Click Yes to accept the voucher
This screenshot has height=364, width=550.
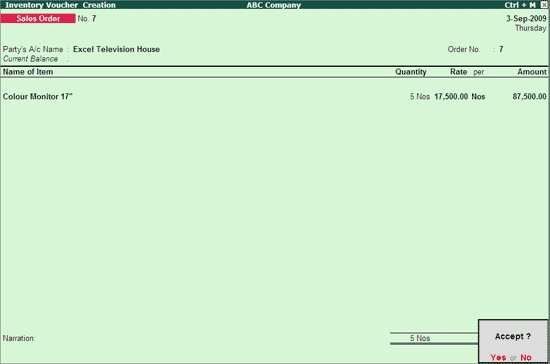498,357
